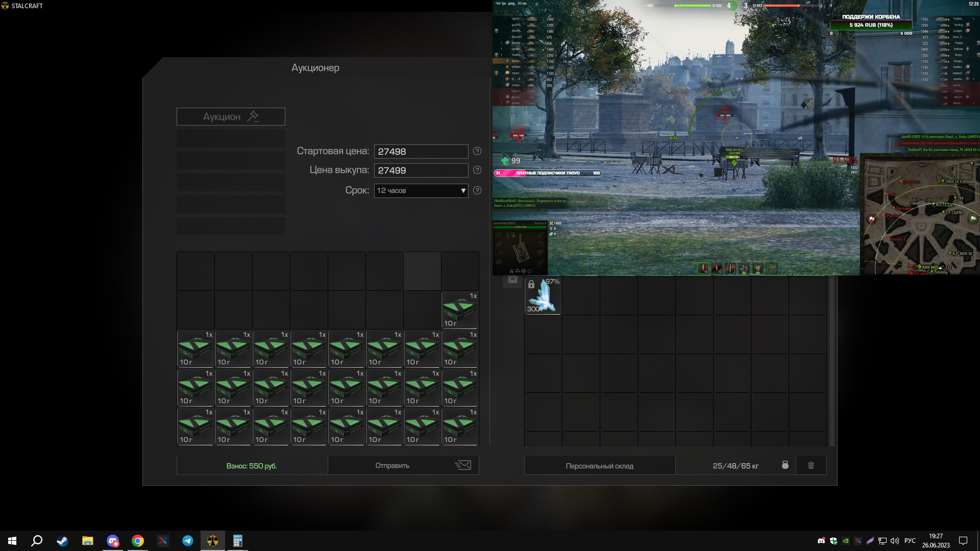The height and width of the screenshot is (551, 980).
Task: Open the volume control in the tray
Action: (x=895, y=541)
